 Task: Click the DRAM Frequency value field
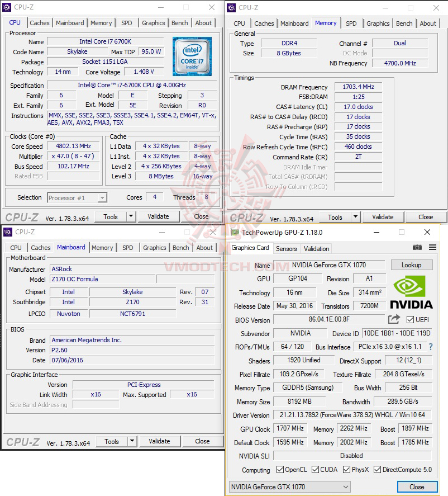[358, 87]
